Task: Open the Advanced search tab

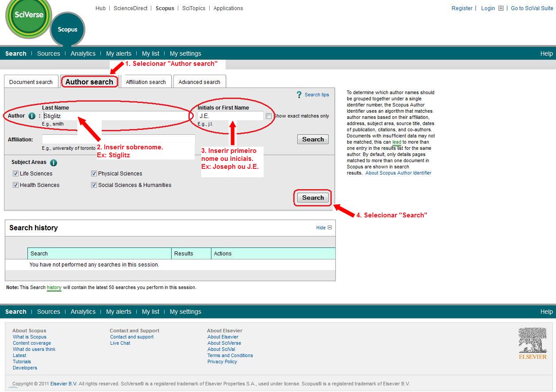Action: click(199, 82)
